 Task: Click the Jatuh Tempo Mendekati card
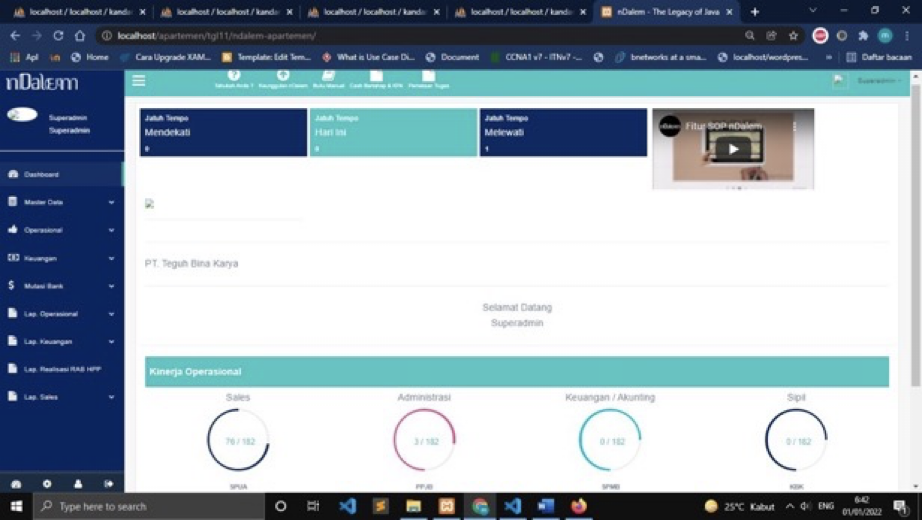(x=223, y=133)
